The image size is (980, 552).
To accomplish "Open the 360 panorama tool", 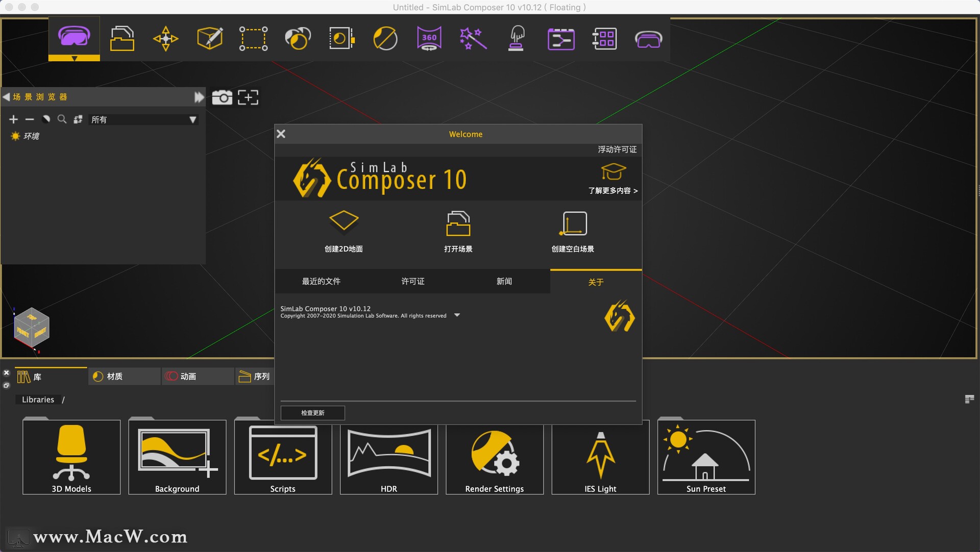I will point(429,39).
